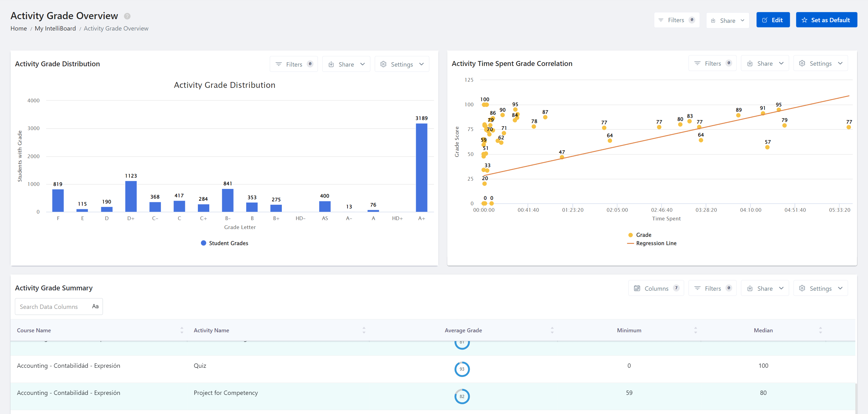The height and width of the screenshot is (414, 868).
Task: Open the Share dropdown in Activity Grade Summary
Action: click(x=765, y=288)
